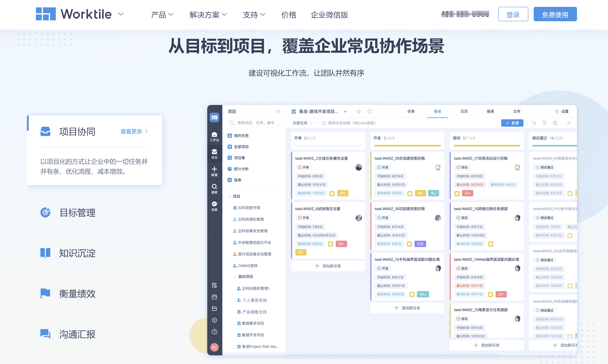This screenshot has width=608, height=364.
Task: Switch board to list view layout
Action: 568,123
